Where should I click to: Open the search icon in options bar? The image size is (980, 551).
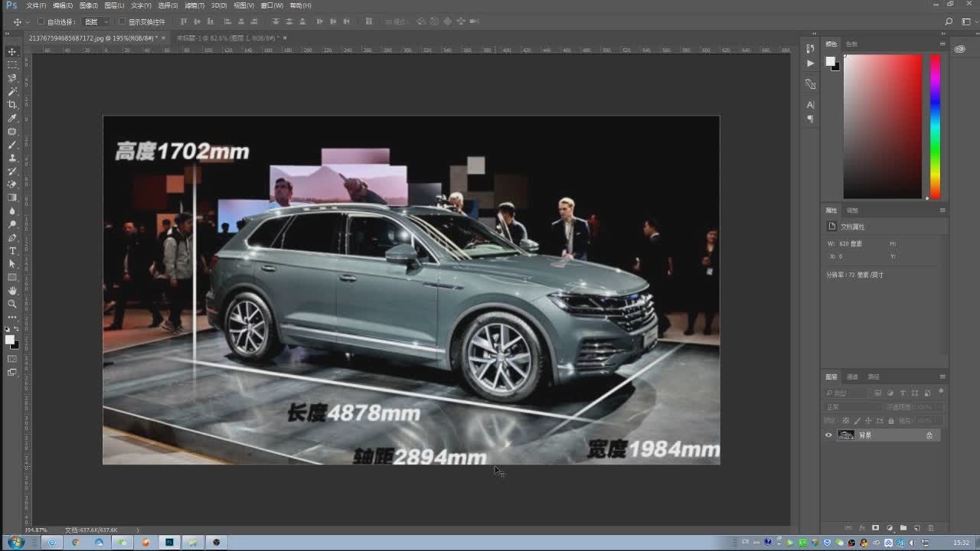949,21
